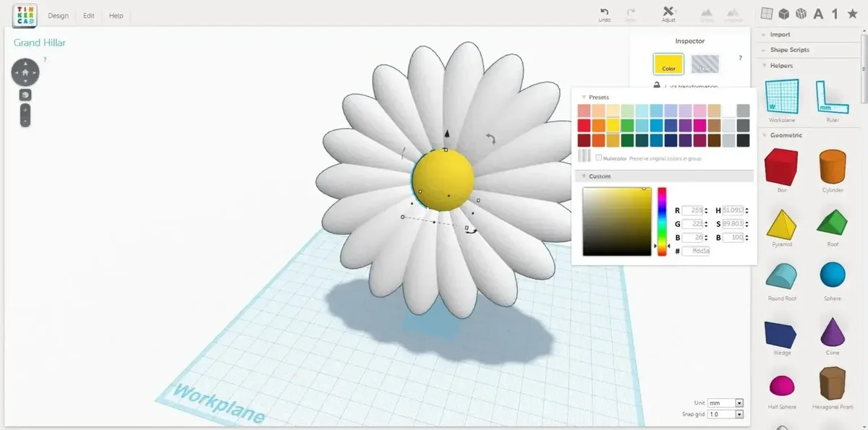Open the Design menu
The width and height of the screenshot is (868, 430).
pyautogui.click(x=58, y=15)
